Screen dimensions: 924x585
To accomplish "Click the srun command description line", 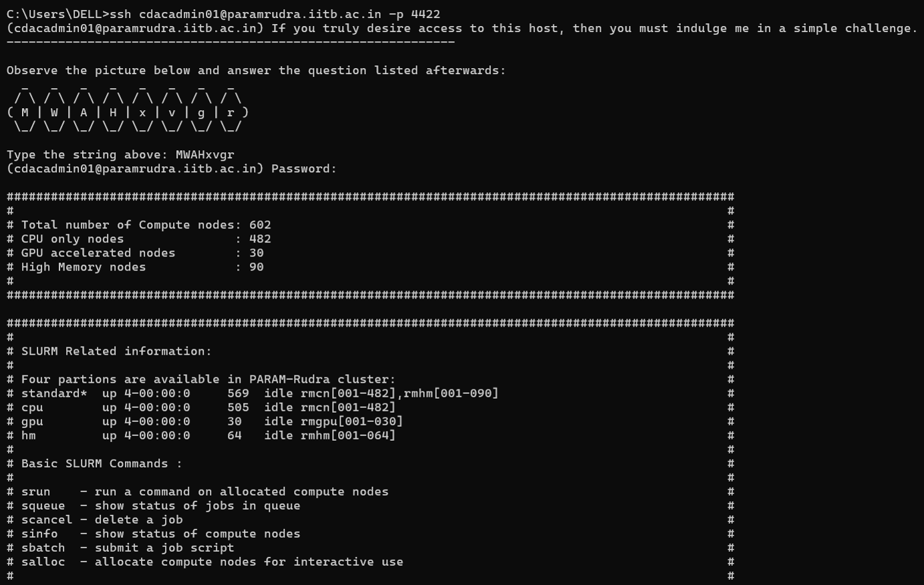I will [204, 492].
